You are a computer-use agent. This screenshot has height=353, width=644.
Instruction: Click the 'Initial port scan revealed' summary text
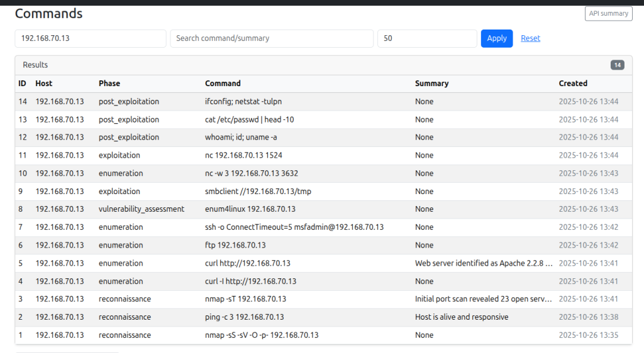coord(483,299)
